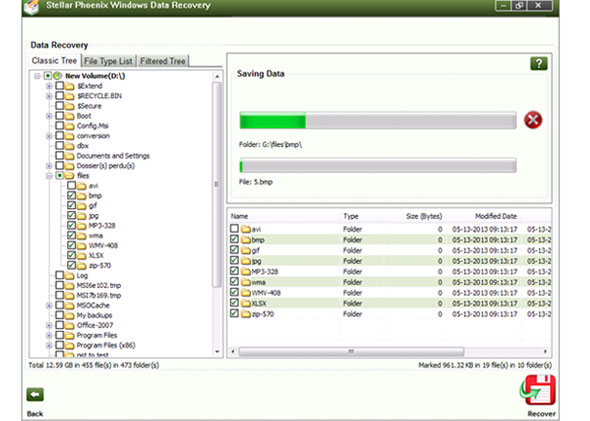Click the $Extend folder icon in tree
The width and height of the screenshot is (590, 421).
[69, 86]
